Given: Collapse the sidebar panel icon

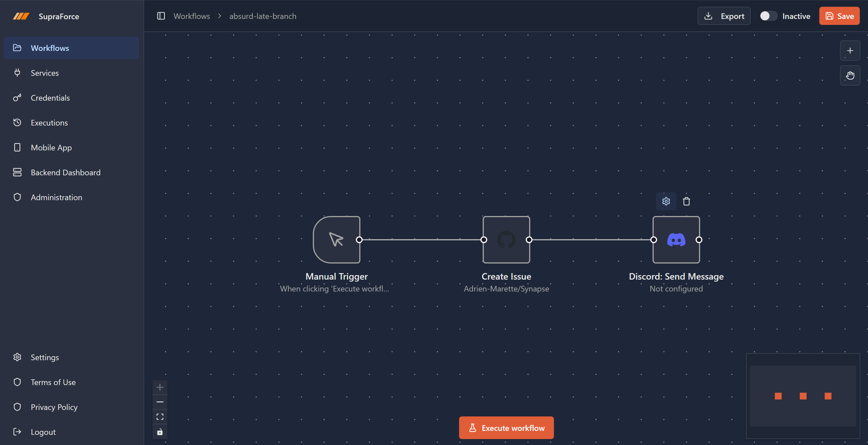Looking at the screenshot, I should (x=161, y=16).
